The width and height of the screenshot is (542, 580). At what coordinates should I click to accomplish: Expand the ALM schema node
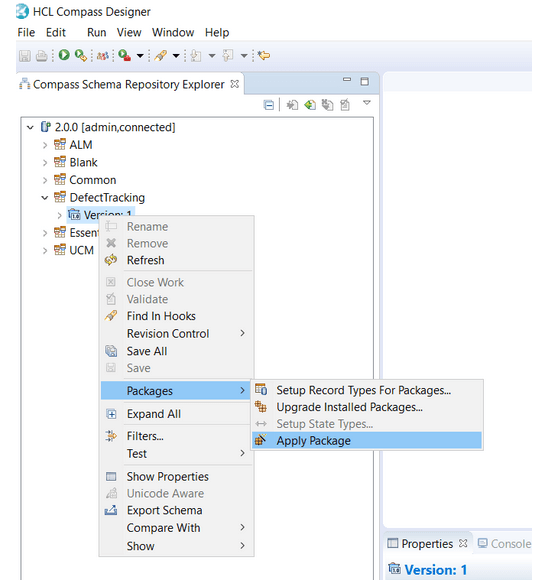coord(45,145)
